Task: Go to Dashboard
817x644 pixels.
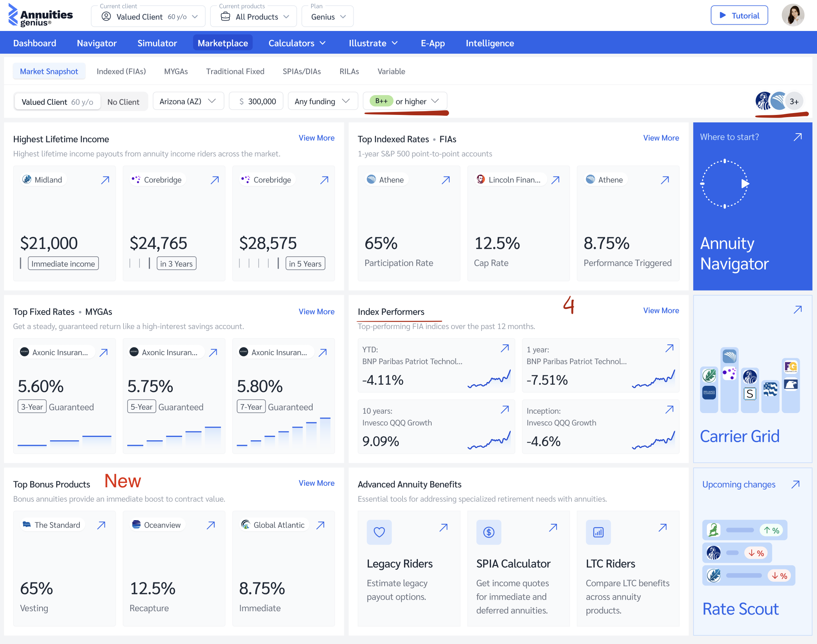Action: (35, 43)
